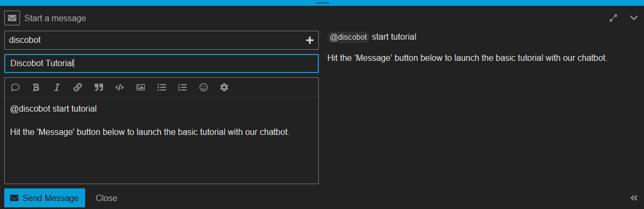Click the envelope message icon beside Start a message
This screenshot has width=644, height=209.
12,18
